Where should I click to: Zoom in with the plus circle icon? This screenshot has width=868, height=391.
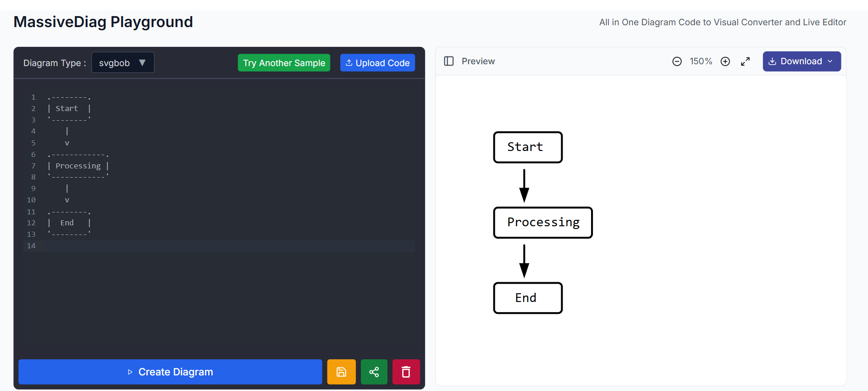[x=725, y=61]
